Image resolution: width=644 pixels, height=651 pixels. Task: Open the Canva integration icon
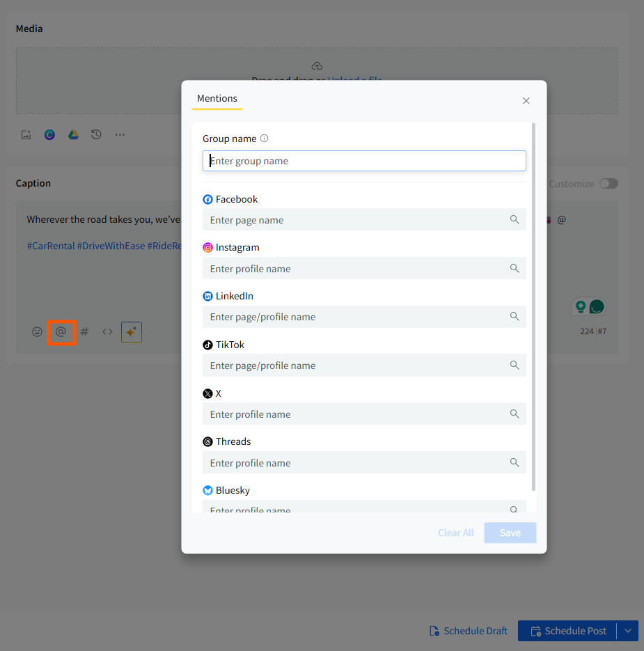pyautogui.click(x=50, y=134)
